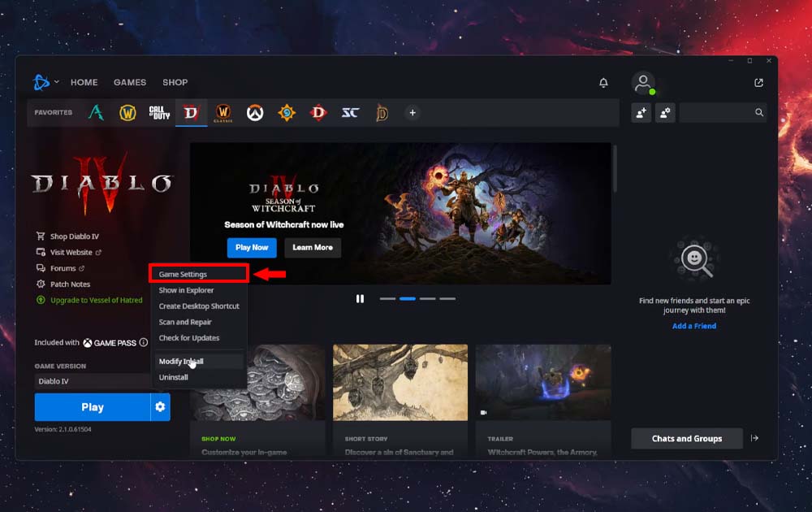Click the gear icon next to Play
812x512 pixels.
coord(159,406)
